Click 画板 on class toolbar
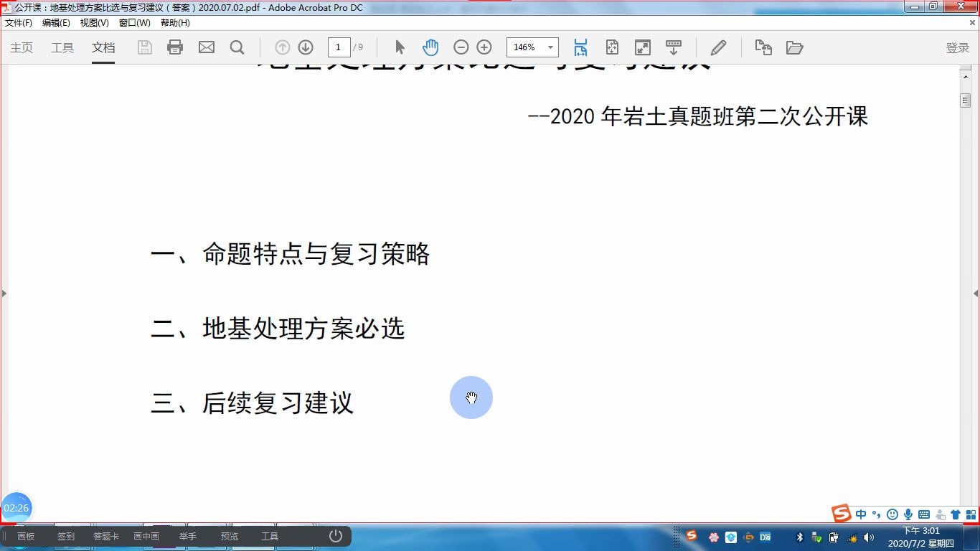The height and width of the screenshot is (551, 980). [26, 537]
